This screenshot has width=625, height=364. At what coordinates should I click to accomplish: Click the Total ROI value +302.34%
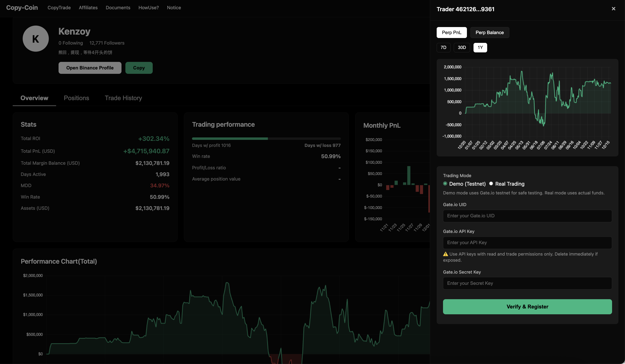(x=154, y=138)
